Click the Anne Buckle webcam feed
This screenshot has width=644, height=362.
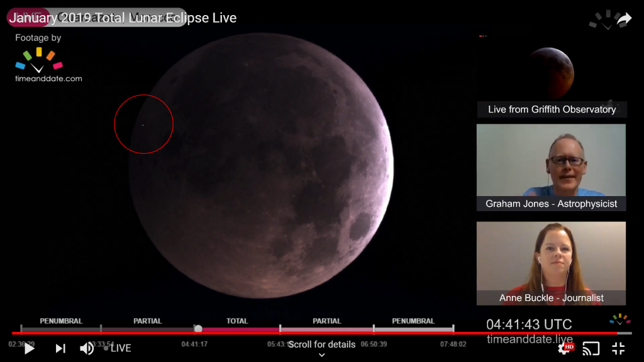(551, 256)
